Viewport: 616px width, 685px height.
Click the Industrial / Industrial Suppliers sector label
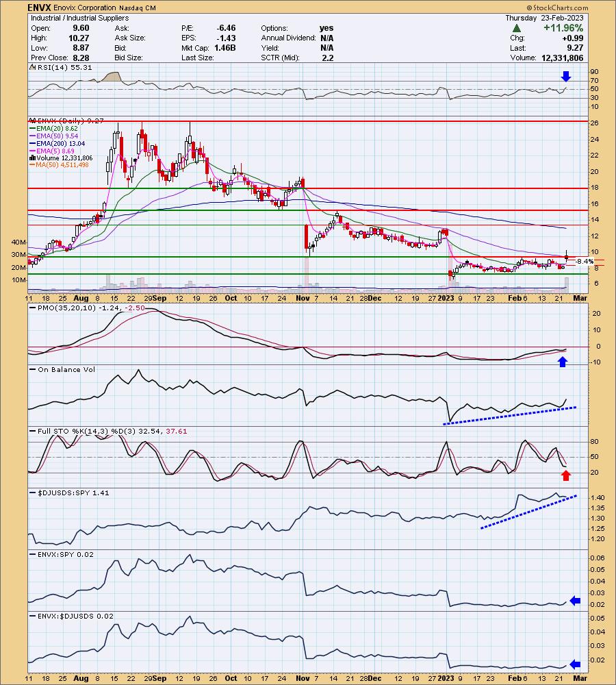tap(80, 18)
